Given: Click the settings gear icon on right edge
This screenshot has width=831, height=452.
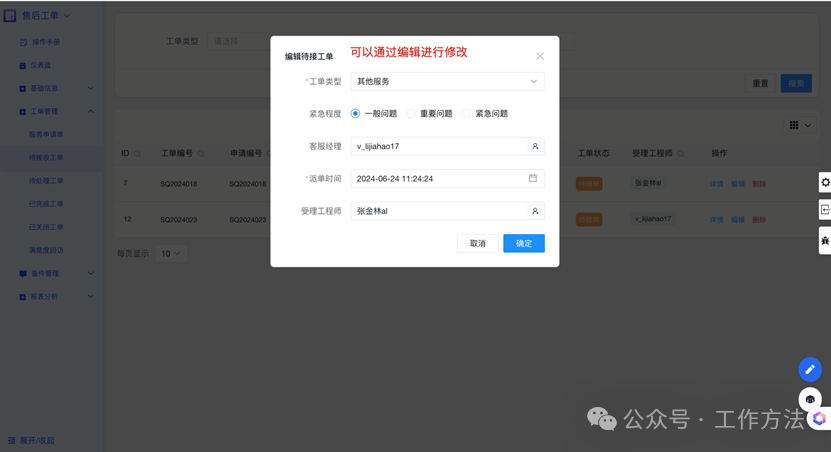Looking at the screenshot, I should [825, 182].
